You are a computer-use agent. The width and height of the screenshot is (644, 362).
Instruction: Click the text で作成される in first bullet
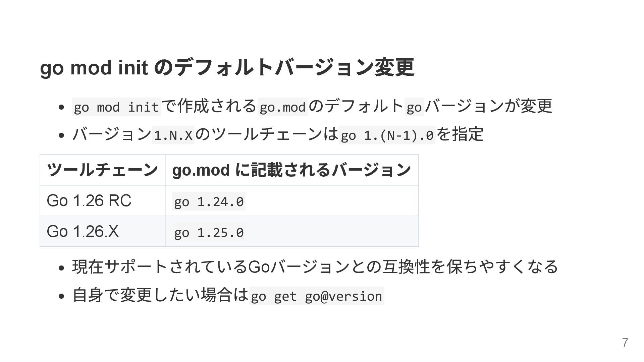pyautogui.click(x=209, y=106)
